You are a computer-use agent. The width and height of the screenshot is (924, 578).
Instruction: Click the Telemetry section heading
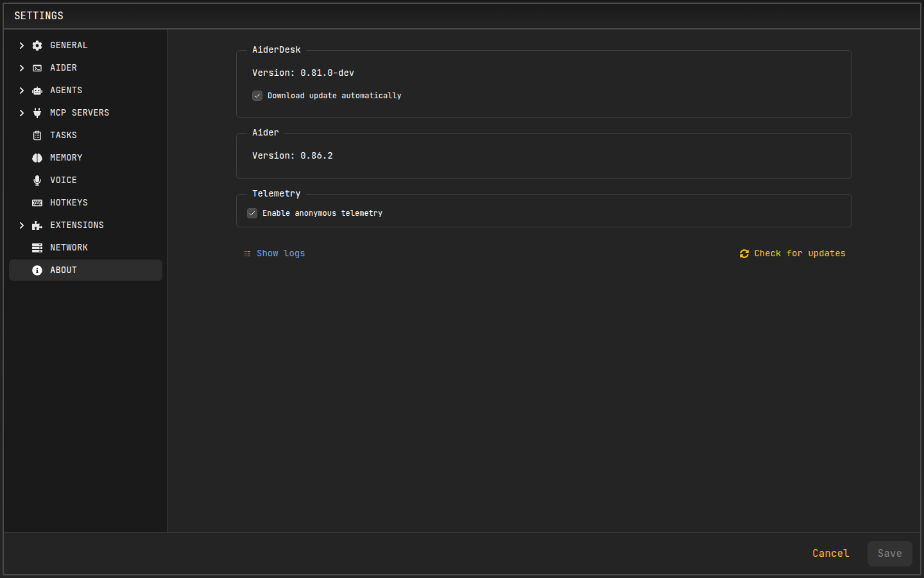point(277,194)
